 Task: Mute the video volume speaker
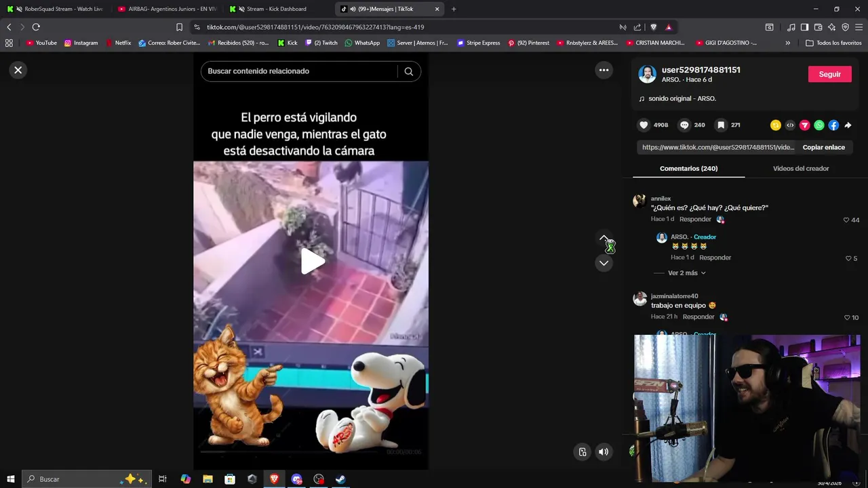(604, 452)
